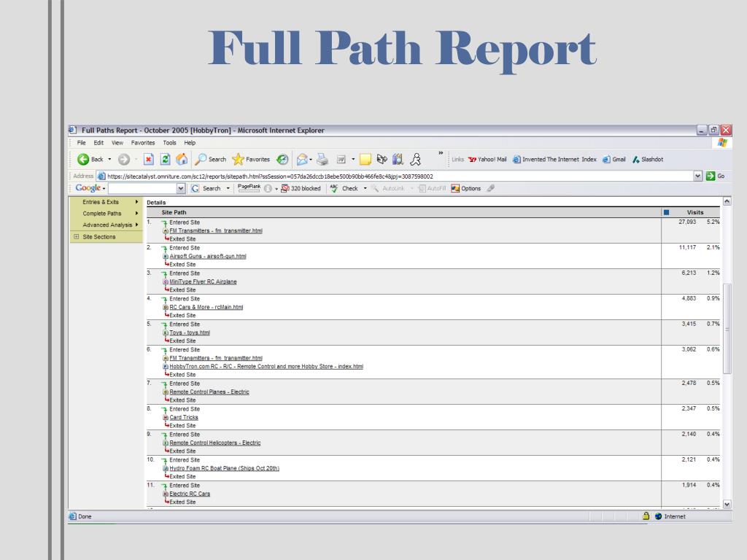The image size is (747, 560).
Task: Open HobbyTron.com RC index.html link
Action: [266, 367]
